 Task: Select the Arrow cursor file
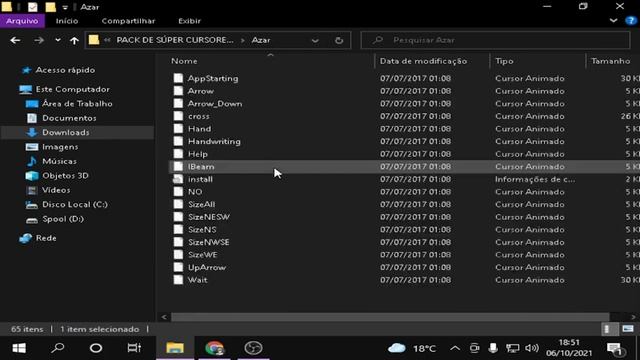200,91
